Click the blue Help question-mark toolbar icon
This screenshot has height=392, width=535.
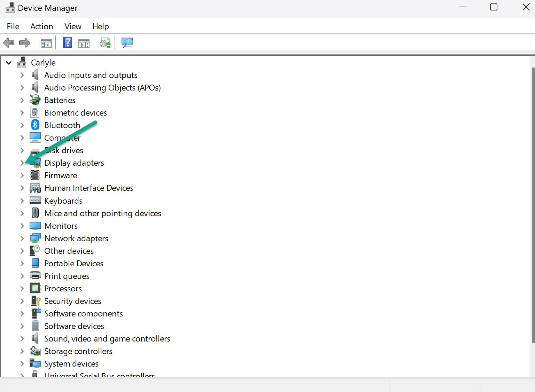pyautogui.click(x=68, y=43)
